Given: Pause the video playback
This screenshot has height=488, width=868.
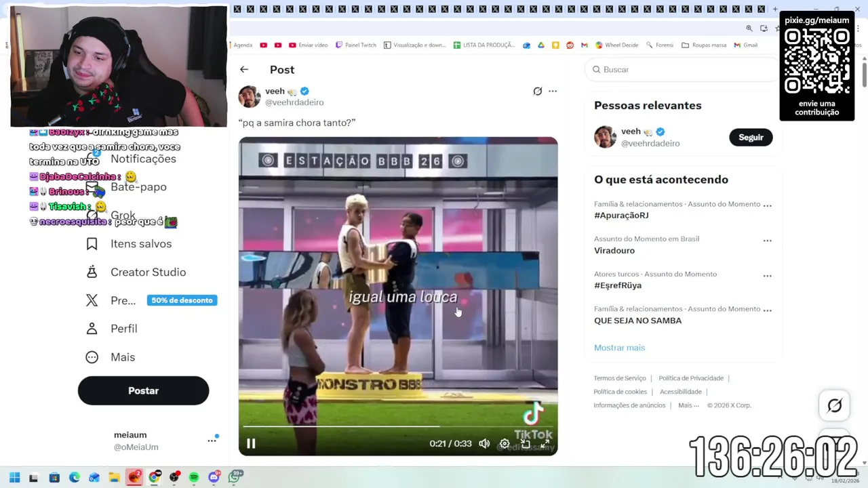Looking at the screenshot, I should (x=251, y=443).
